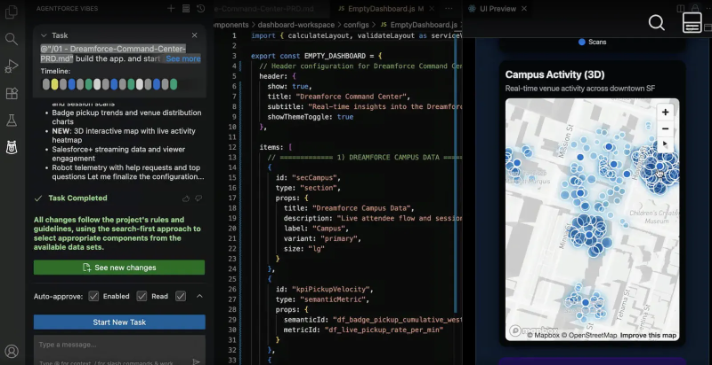Click the Campus Activity map canvas
712x365 pixels.
coord(592,219)
